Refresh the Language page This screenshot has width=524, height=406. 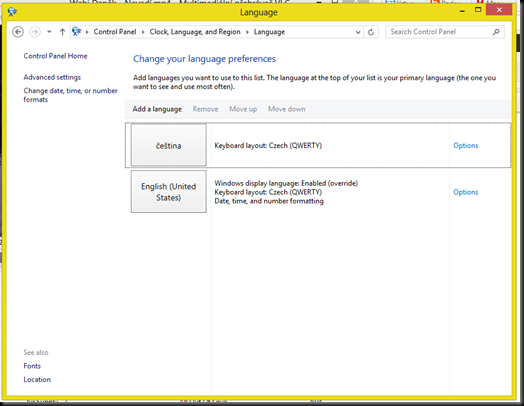(x=371, y=32)
